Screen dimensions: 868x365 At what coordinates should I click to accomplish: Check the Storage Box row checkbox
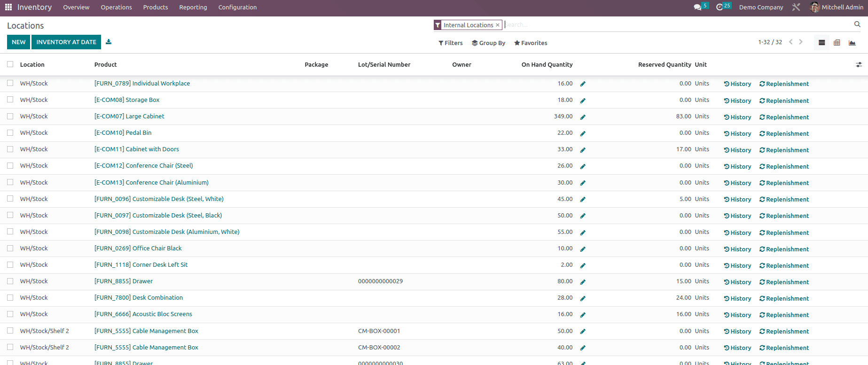[x=10, y=100]
